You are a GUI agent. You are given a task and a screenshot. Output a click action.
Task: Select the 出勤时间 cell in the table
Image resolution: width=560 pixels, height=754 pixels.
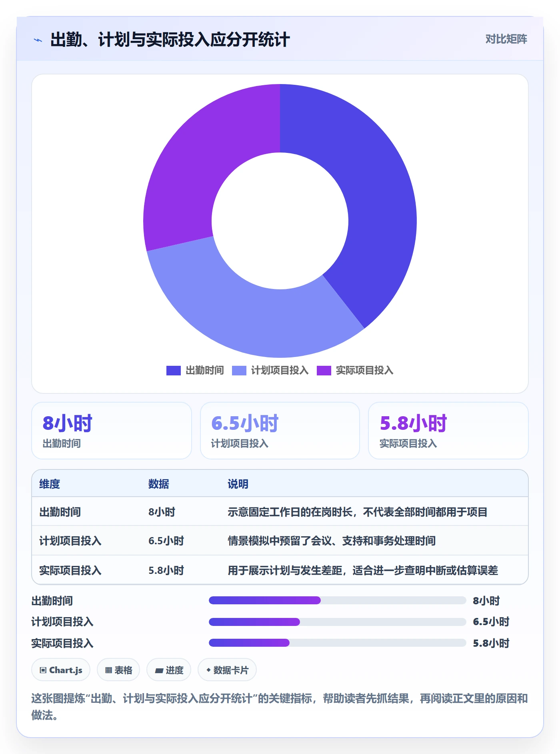[60, 512]
